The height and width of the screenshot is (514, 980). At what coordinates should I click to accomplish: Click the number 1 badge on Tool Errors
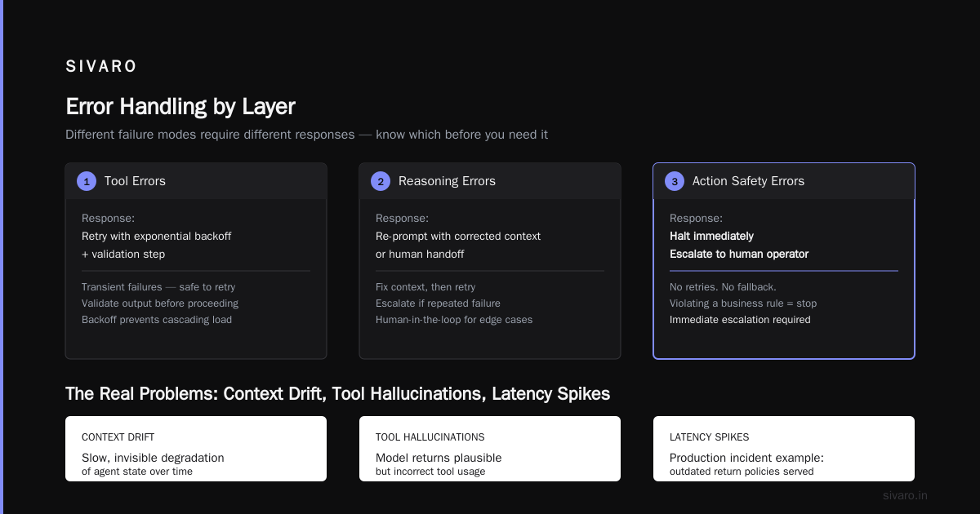point(87,181)
